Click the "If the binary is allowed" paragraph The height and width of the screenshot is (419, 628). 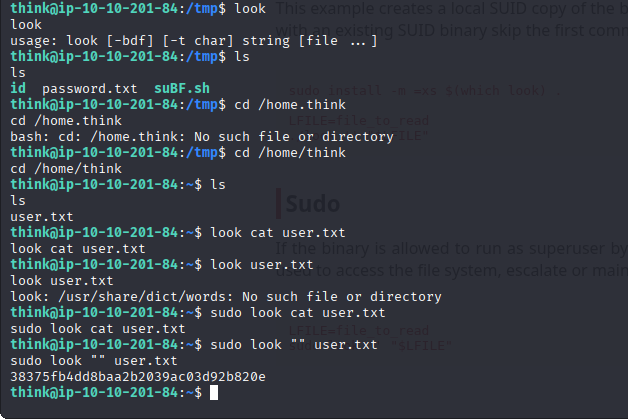[x=450, y=247]
